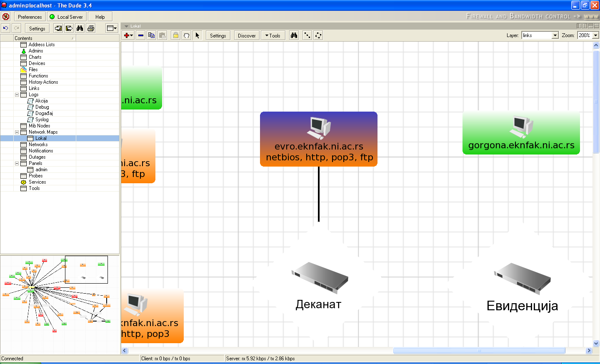Open Links in contents tree

tap(34, 88)
